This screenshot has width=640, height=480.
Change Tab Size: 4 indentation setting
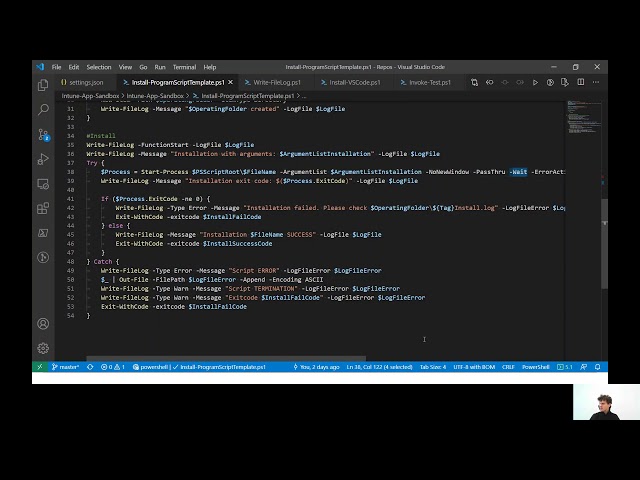point(433,367)
